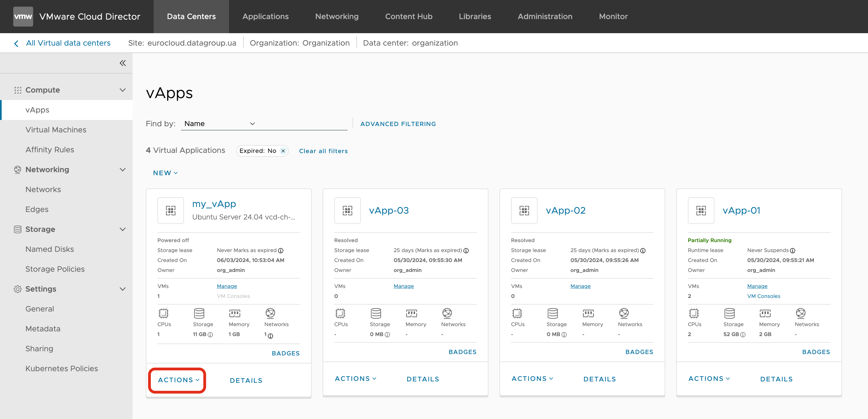Image resolution: width=868 pixels, height=419 pixels.
Task: Open the Networking top tab
Action: click(x=337, y=17)
